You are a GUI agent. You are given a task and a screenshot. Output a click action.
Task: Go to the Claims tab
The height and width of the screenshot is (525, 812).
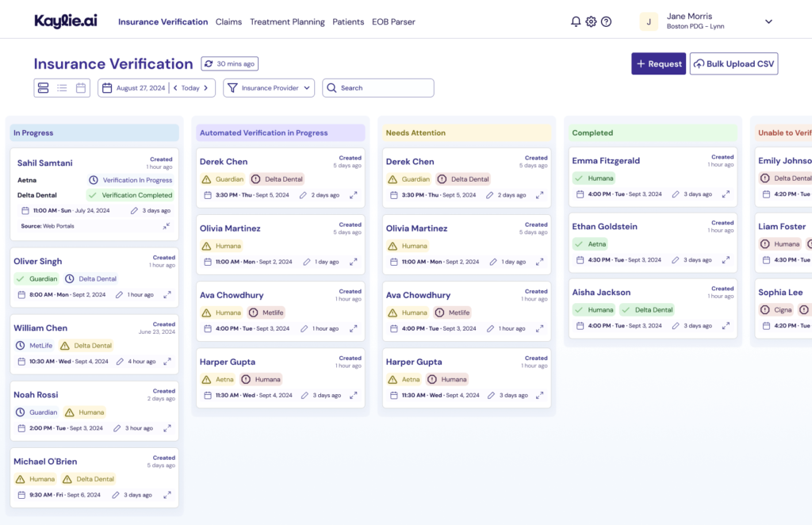click(228, 22)
